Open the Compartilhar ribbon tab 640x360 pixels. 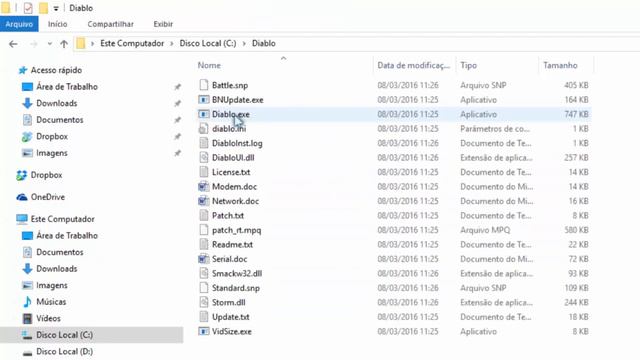pyautogui.click(x=111, y=24)
